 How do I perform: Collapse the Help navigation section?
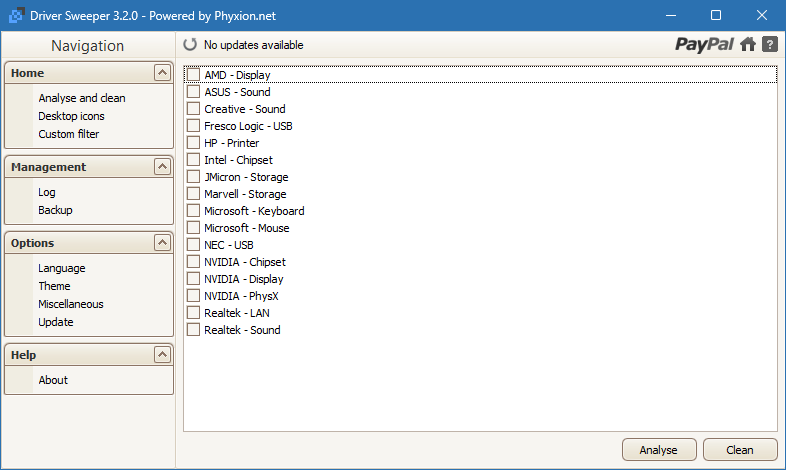162,355
